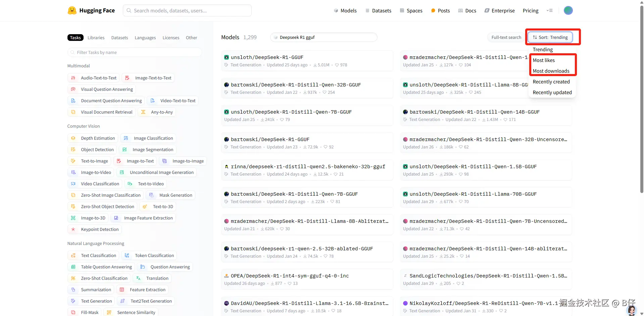
Task: Open Spaces in the top navigation
Action: coord(411,11)
